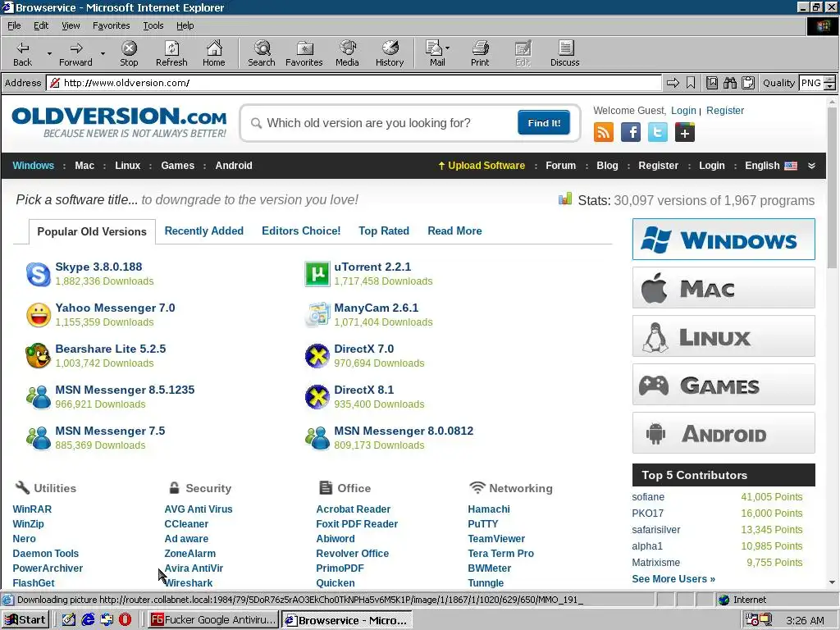Click the bookmark ribbon icon in address bar
This screenshot has height=630, width=840.
point(691,83)
